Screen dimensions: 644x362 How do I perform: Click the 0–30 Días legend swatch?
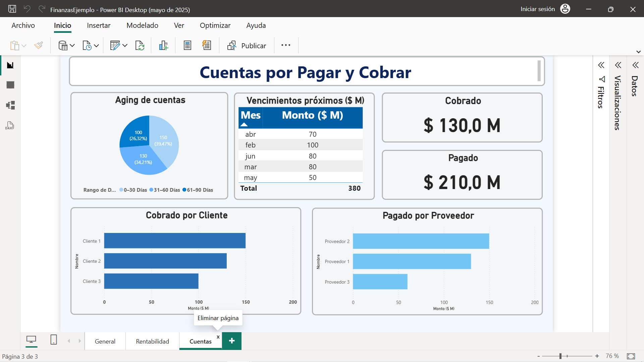[x=121, y=190]
